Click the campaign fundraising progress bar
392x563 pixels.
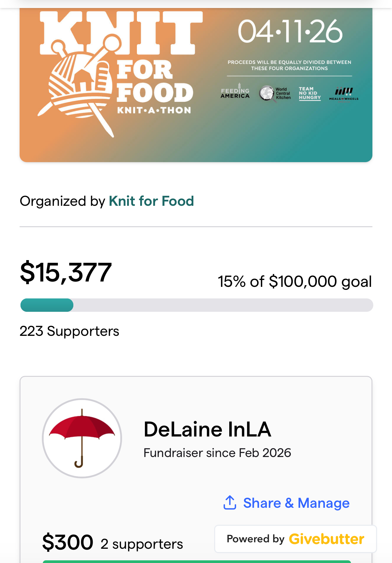point(196,305)
